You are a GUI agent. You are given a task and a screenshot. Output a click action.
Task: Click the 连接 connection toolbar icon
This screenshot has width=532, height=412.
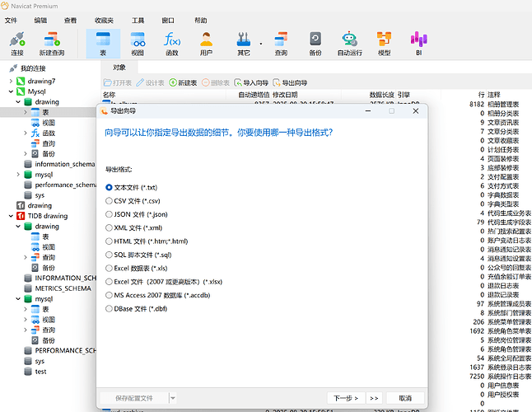[x=17, y=44]
